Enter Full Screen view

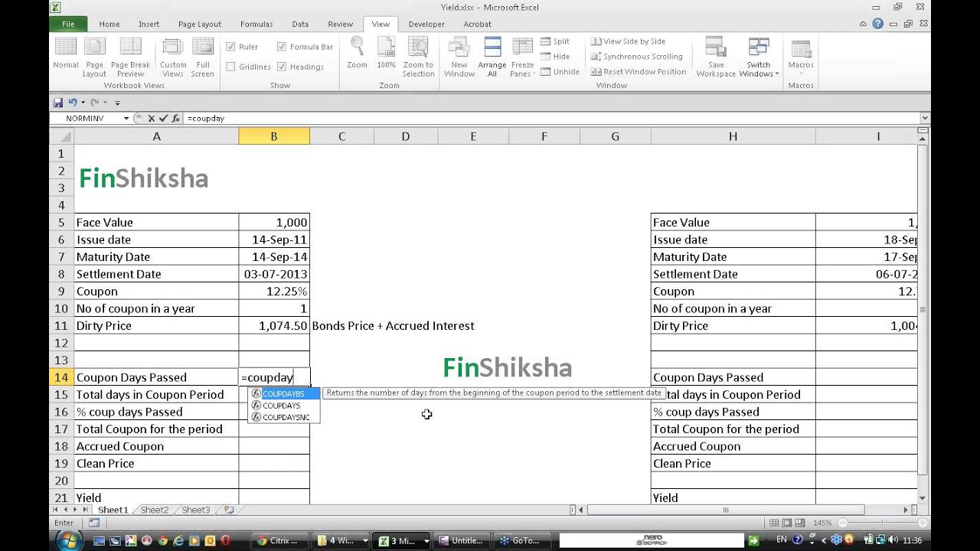pyautogui.click(x=203, y=55)
